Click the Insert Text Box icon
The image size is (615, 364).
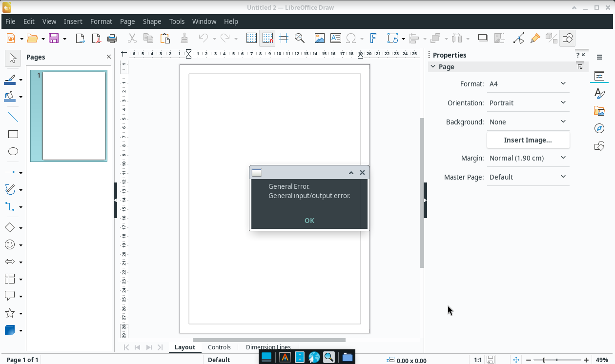[x=335, y=38]
